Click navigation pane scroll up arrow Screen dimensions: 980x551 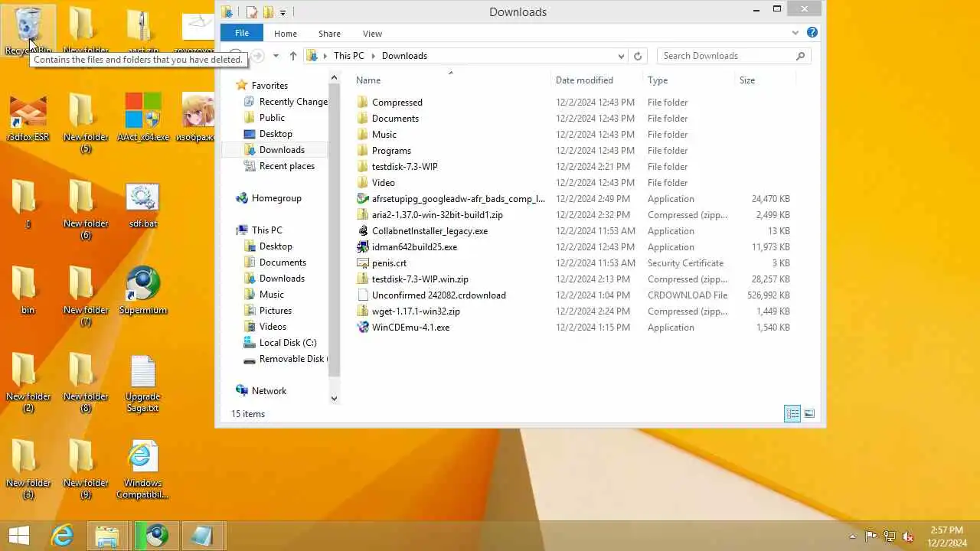tap(334, 77)
